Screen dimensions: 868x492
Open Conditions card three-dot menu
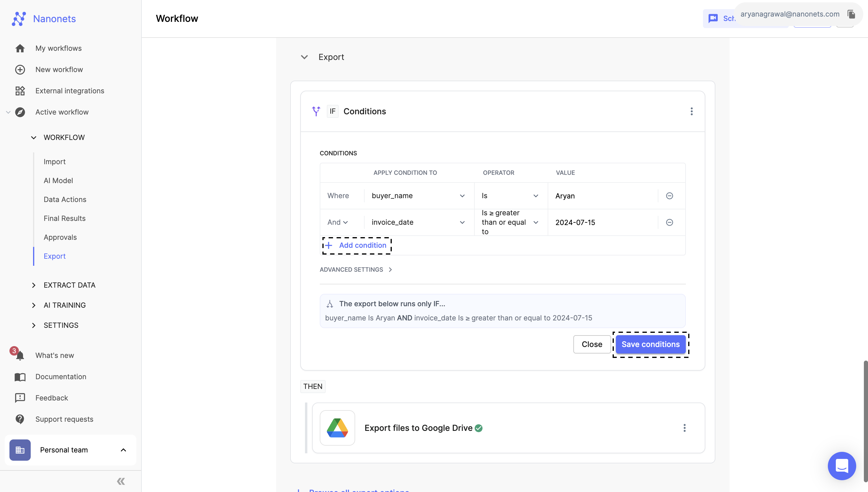691,111
